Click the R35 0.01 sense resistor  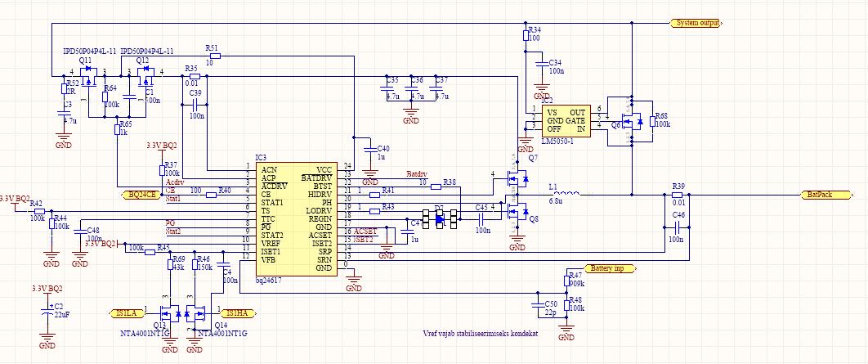193,76
